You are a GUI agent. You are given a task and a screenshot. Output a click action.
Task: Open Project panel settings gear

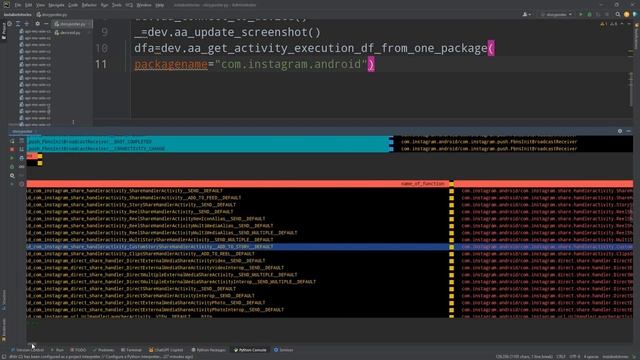37,24
